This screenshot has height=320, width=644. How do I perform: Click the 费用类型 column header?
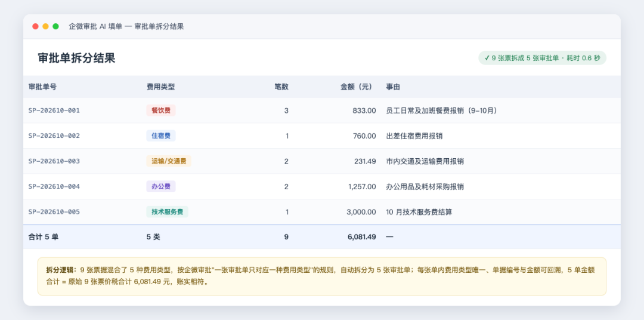pyautogui.click(x=160, y=87)
